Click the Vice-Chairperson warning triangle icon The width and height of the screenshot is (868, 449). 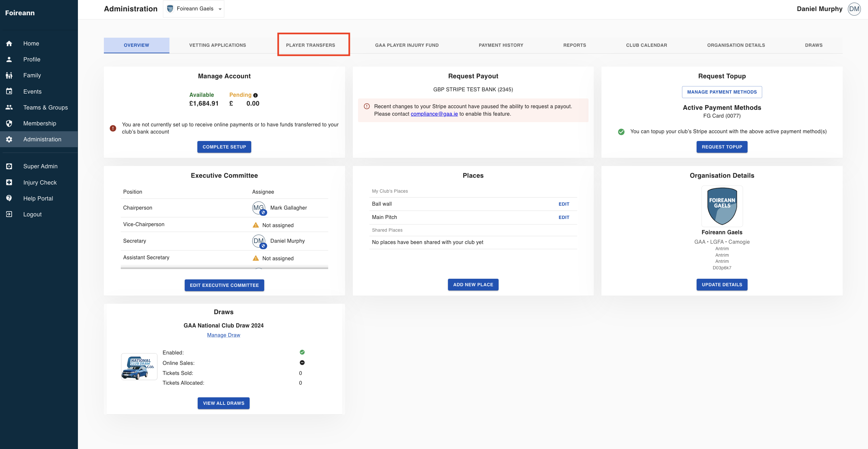(x=256, y=225)
